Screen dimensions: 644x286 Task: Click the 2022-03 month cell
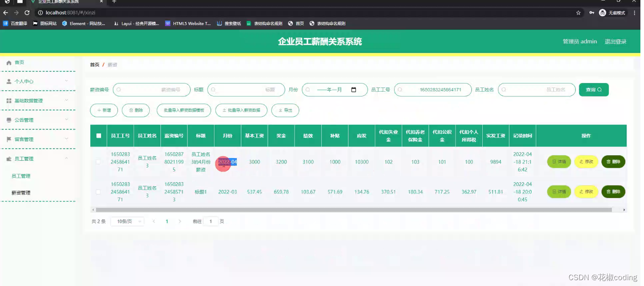coord(227,192)
